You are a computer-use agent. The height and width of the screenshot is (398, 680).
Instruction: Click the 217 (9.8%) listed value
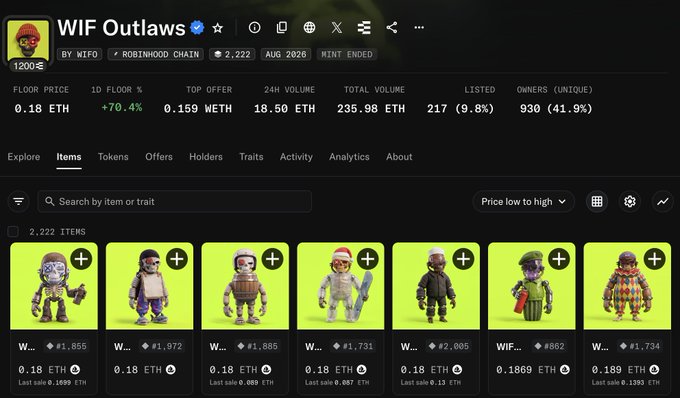[461, 108]
